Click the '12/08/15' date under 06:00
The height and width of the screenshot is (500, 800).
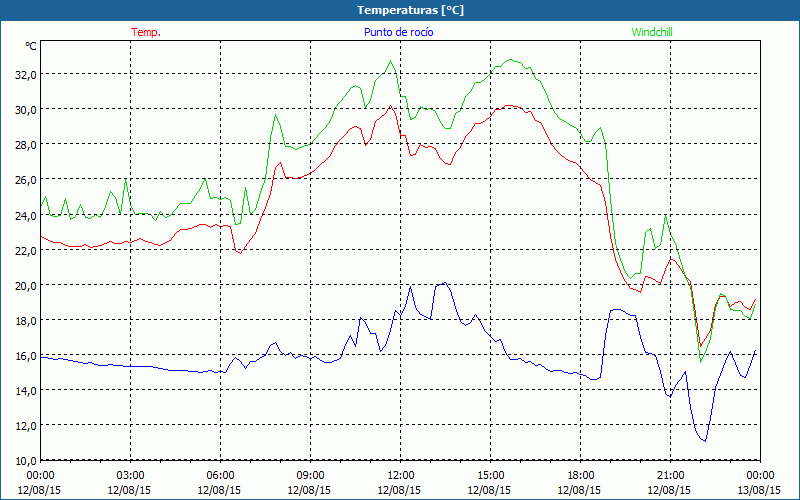point(220,490)
